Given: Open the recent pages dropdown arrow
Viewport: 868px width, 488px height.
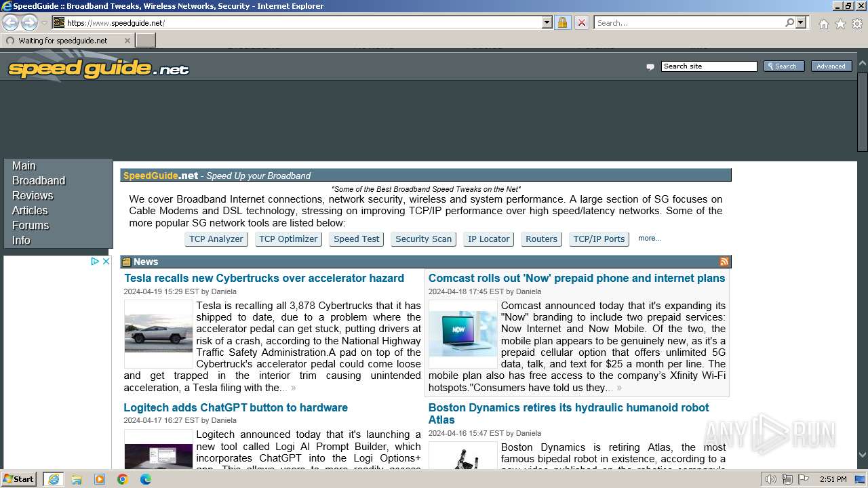Looking at the screenshot, I should [44, 22].
